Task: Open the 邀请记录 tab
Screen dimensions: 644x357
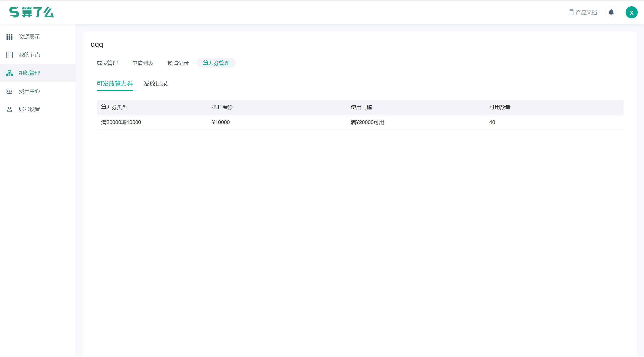Action: point(178,63)
